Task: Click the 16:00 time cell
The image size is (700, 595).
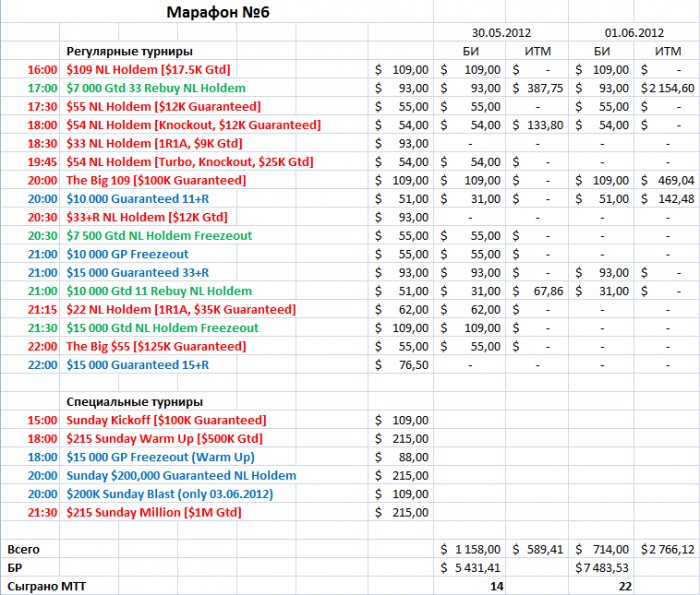Action: (x=42, y=70)
